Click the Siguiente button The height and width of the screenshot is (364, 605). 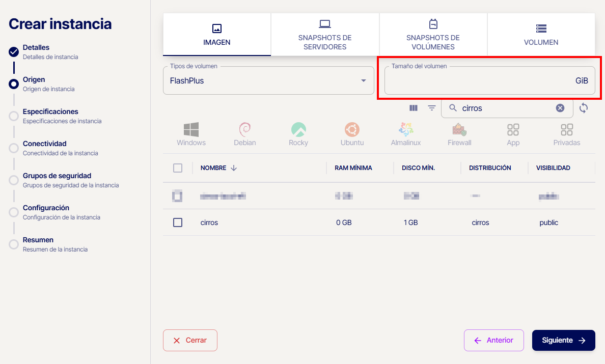pyautogui.click(x=563, y=341)
